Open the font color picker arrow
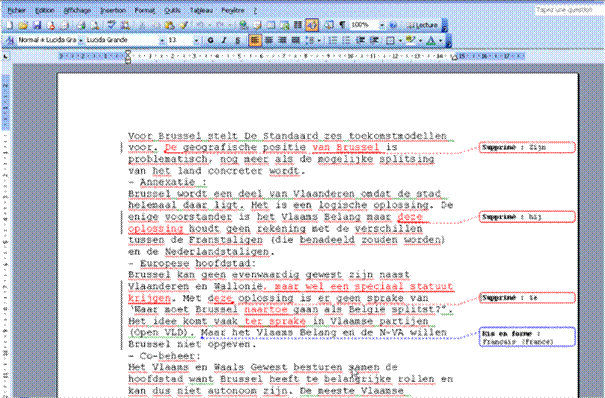Image resolution: width=605 pixels, height=398 pixels. click(440, 40)
